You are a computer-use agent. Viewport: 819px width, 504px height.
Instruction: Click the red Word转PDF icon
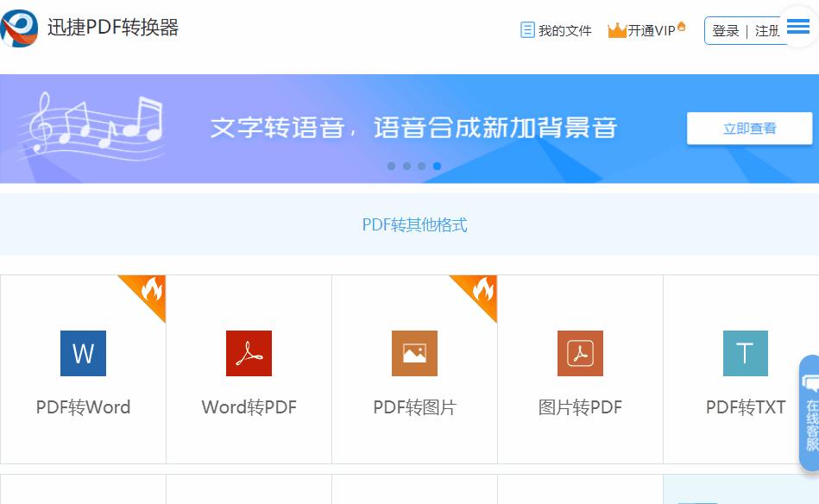tap(249, 353)
